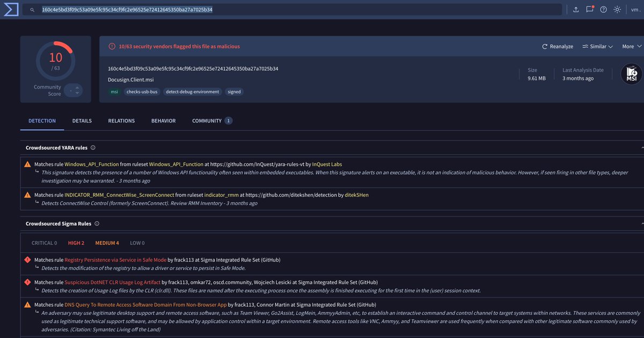Screen dimensions: 644x338
Task: Click the signed tag
Action: [235, 92]
